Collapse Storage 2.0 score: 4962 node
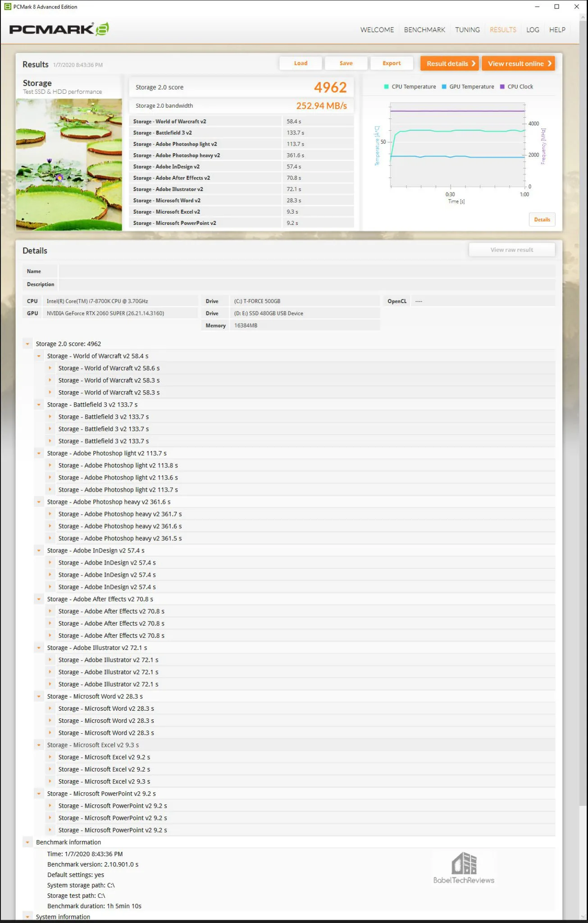Viewport: 588px width, 923px height. (x=27, y=344)
